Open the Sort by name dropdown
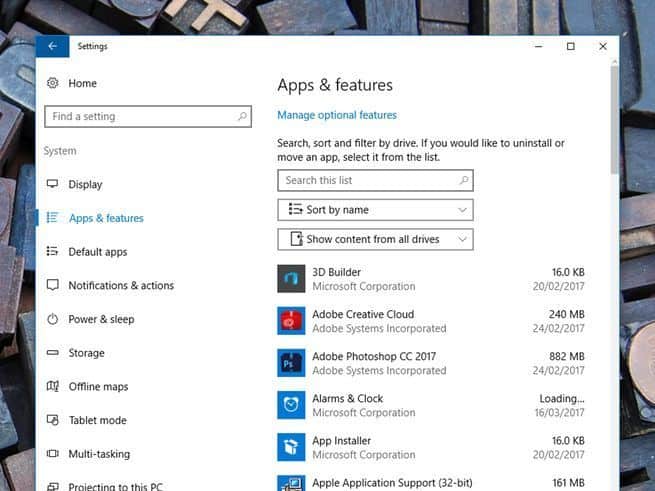 (x=375, y=210)
